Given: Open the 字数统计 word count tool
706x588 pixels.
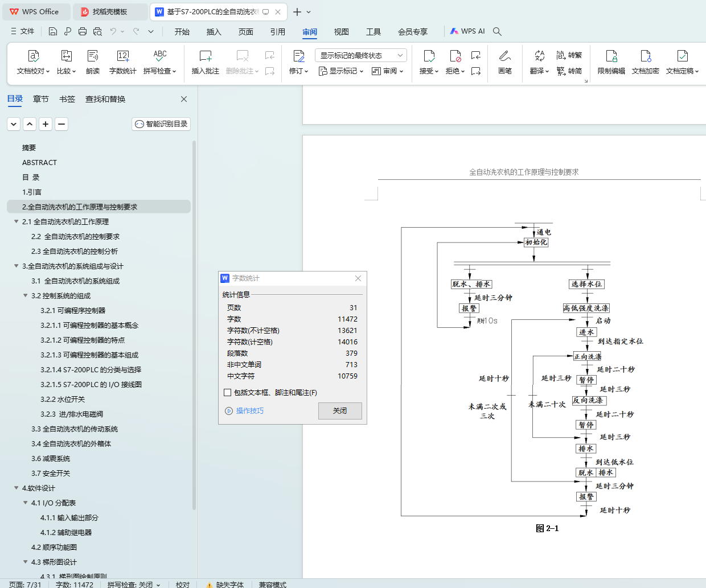Looking at the screenshot, I should pyautogui.click(x=122, y=56).
